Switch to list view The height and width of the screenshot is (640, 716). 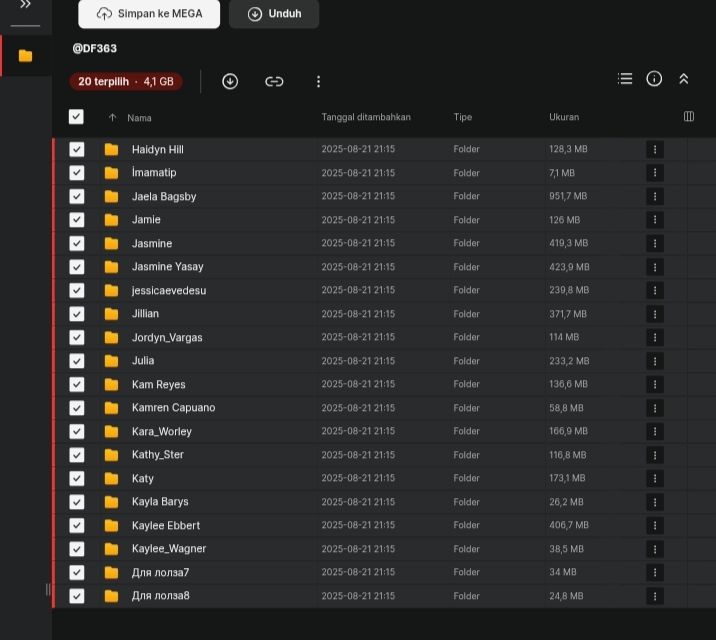coord(625,79)
